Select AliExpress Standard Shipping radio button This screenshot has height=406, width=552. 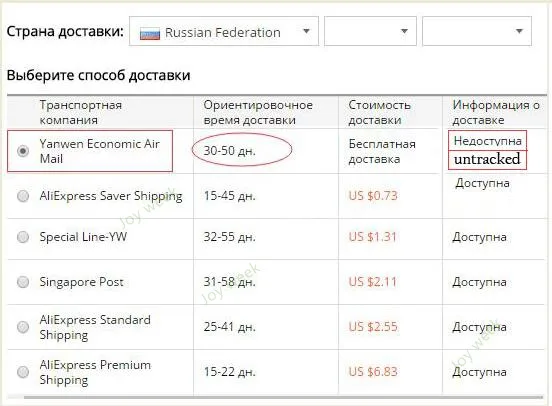pyautogui.click(x=23, y=327)
